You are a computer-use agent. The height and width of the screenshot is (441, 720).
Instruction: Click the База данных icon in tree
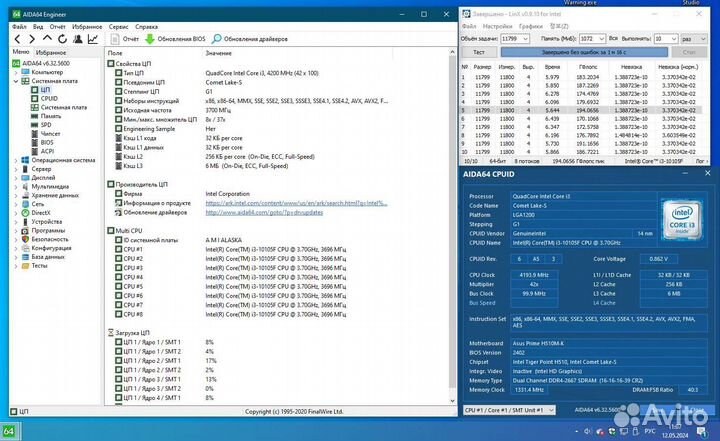tap(25, 257)
